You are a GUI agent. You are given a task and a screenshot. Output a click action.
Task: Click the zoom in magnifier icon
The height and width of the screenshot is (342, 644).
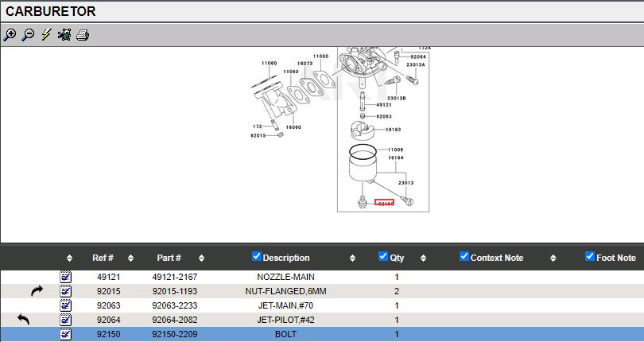point(10,35)
